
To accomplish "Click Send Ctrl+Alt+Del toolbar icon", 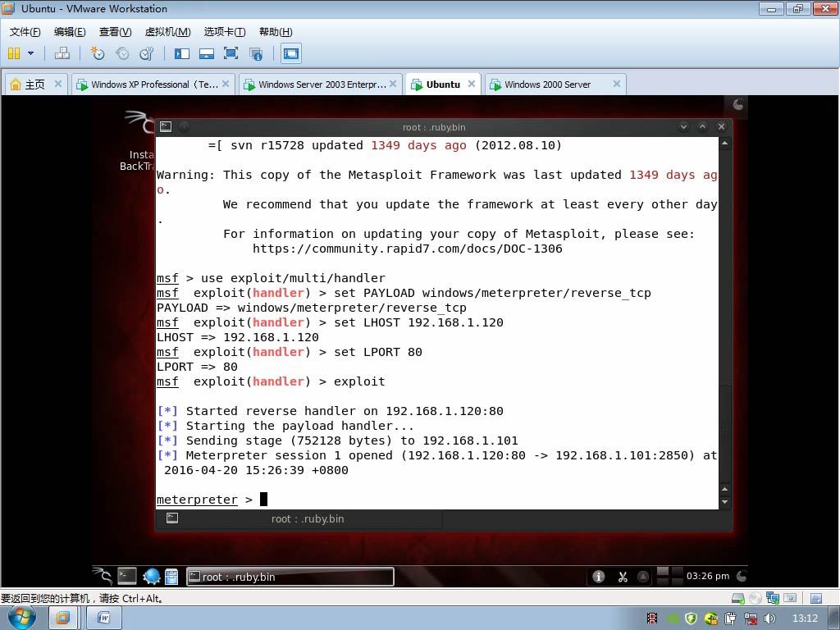I will [x=62, y=53].
